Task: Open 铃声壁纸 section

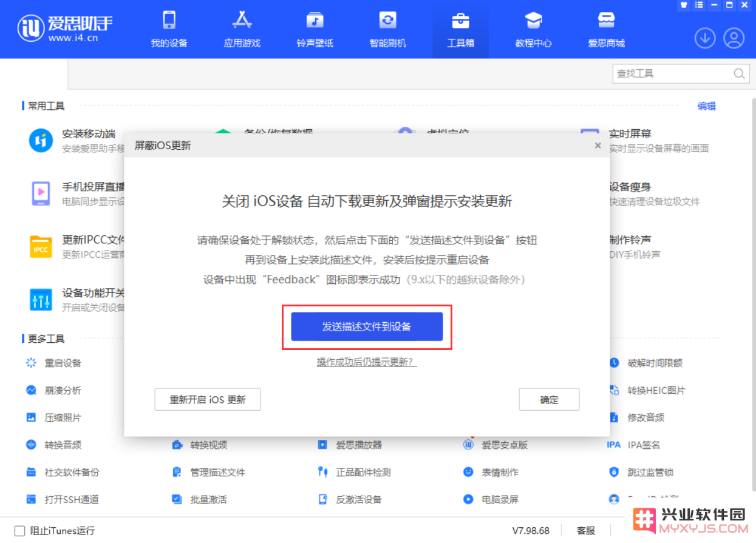Action: click(x=315, y=29)
